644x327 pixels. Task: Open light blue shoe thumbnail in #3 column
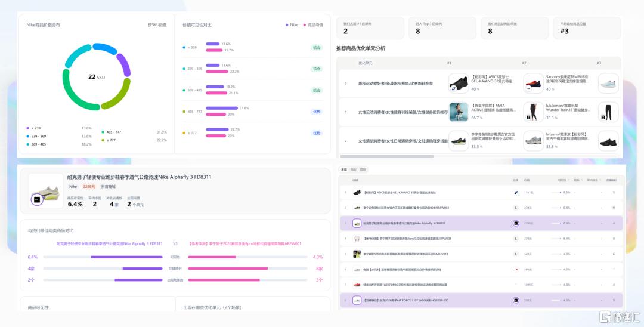point(608,84)
